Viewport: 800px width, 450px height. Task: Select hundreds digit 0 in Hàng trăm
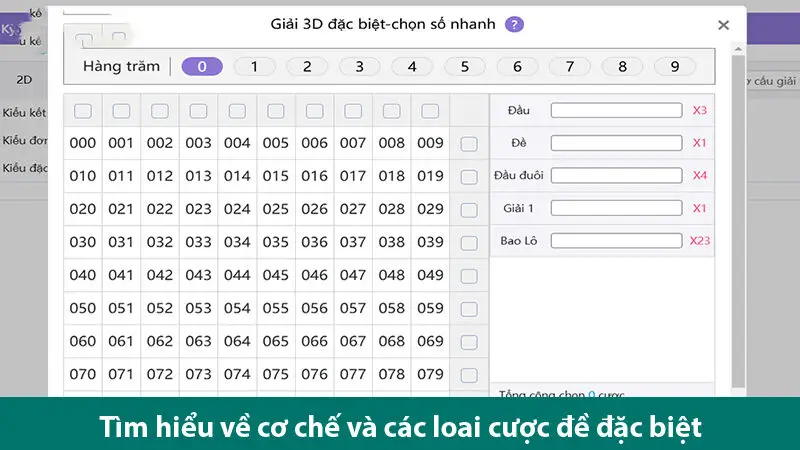pos(202,67)
